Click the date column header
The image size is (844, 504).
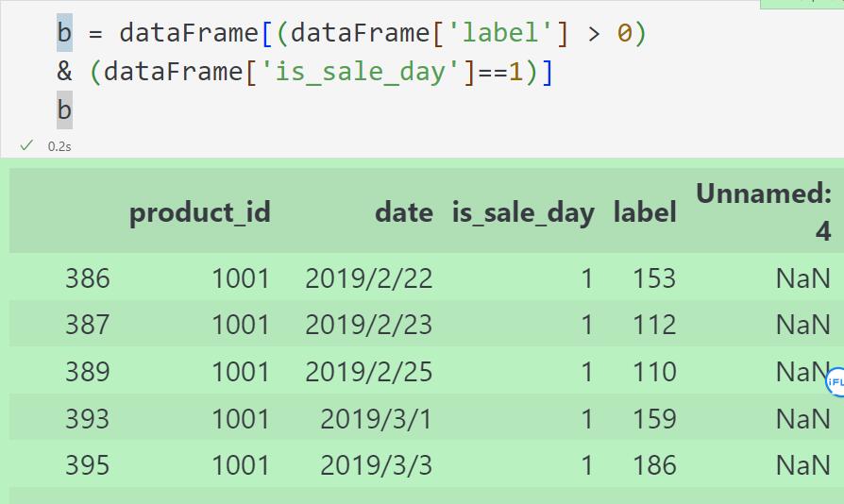point(404,212)
